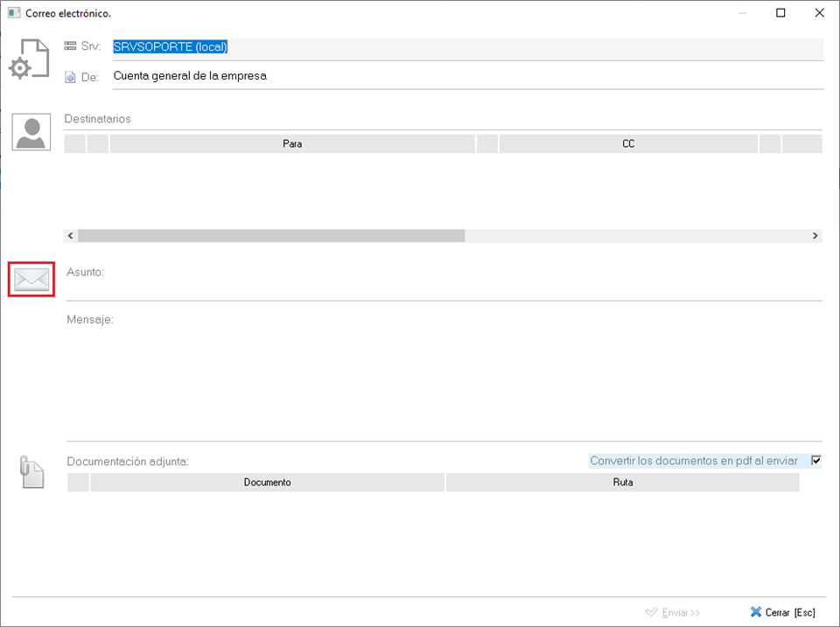Click the paperclip attachment icon
Viewport: 840px width, 627px height.
(31, 471)
